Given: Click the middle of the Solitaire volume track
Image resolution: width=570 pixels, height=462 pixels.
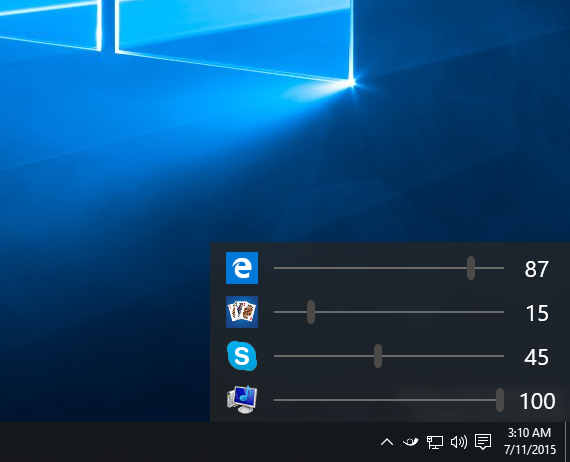Looking at the screenshot, I should click(x=389, y=312).
